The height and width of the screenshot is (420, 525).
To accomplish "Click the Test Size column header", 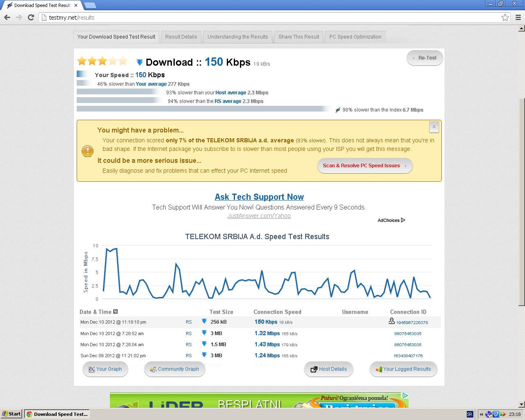I will click(x=221, y=312).
